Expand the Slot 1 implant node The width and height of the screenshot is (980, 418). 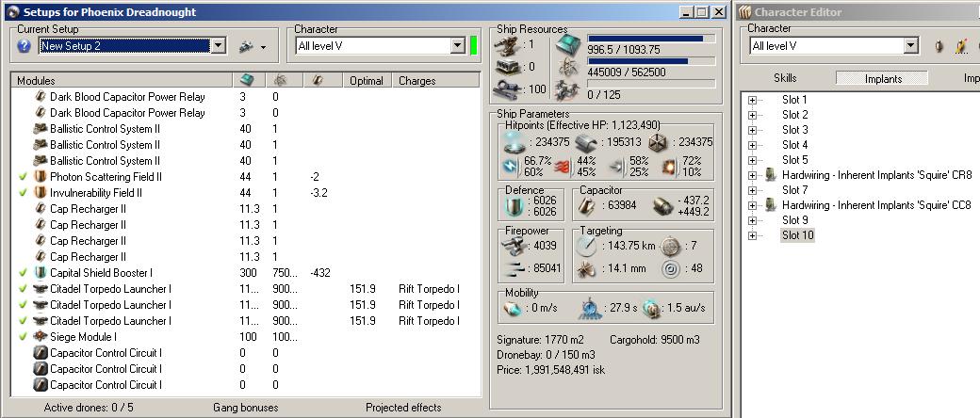pos(752,100)
